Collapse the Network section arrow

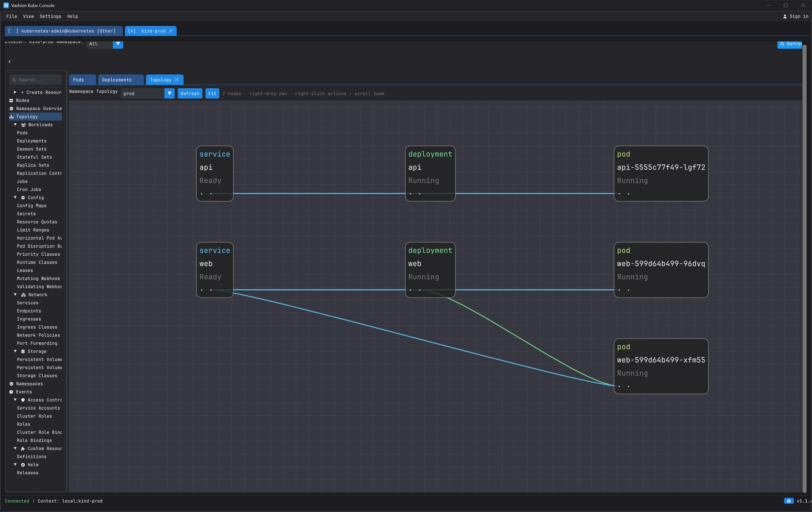[15, 295]
